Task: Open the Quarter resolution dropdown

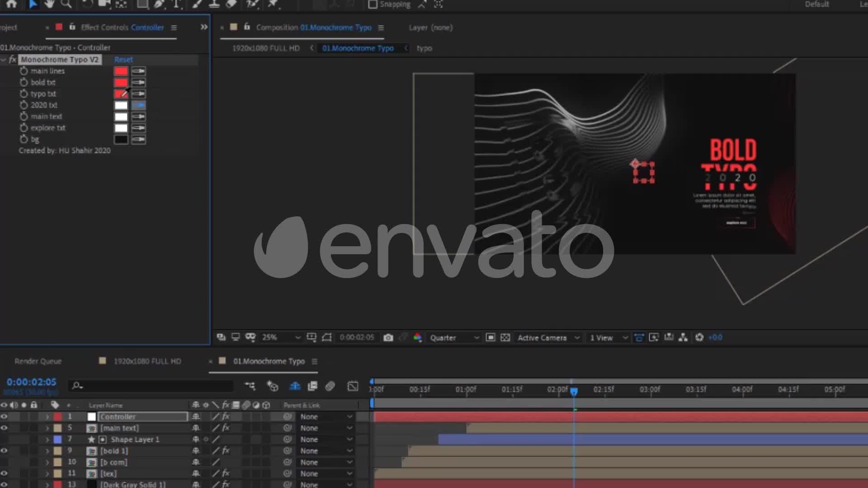Action: coord(454,338)
